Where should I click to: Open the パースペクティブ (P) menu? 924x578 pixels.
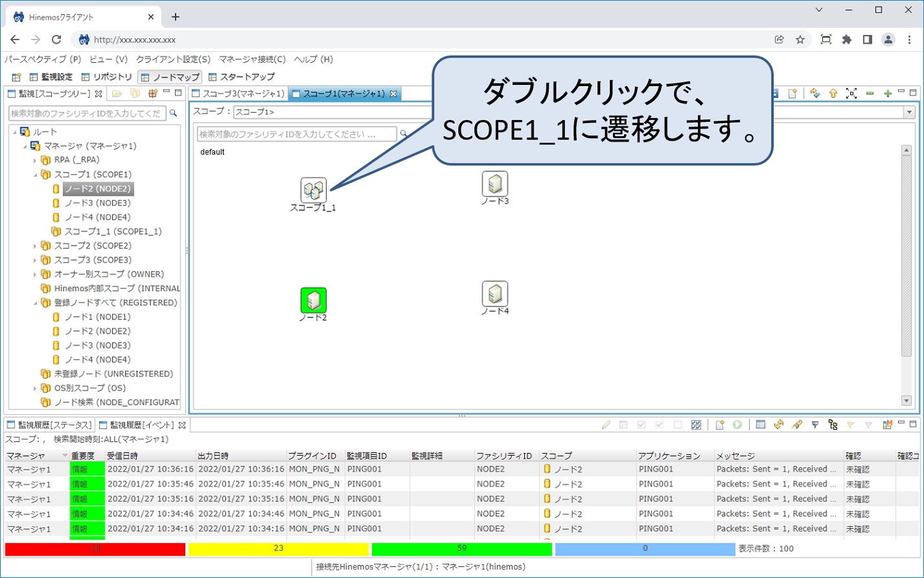43,59
